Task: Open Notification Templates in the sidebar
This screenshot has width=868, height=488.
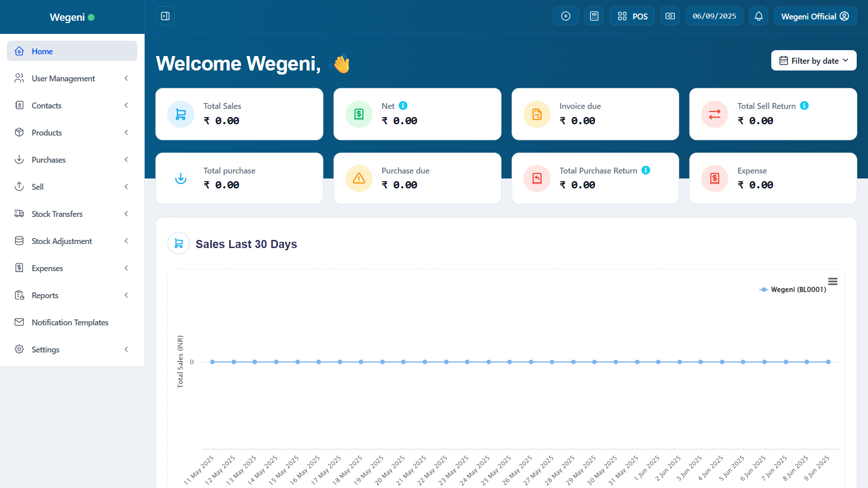Action: click(70, 323)
